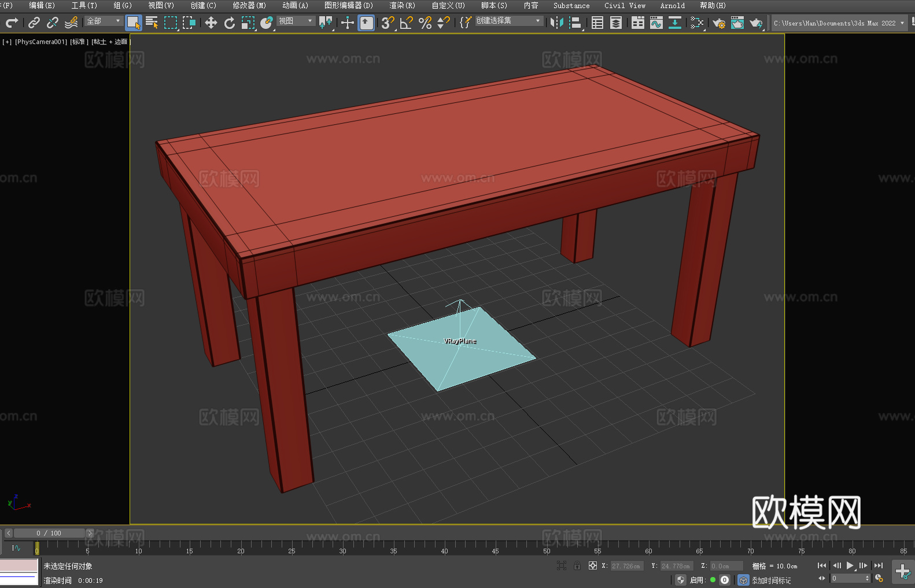Play the animation
The width and height of the screenshot is (915, 588).
tap(850, 565)
